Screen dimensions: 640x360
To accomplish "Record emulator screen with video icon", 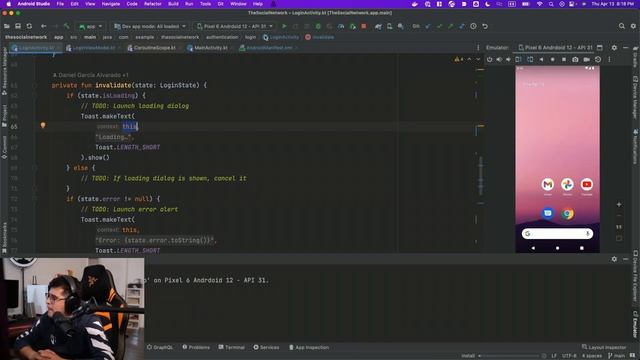I will tap(587, 59).
